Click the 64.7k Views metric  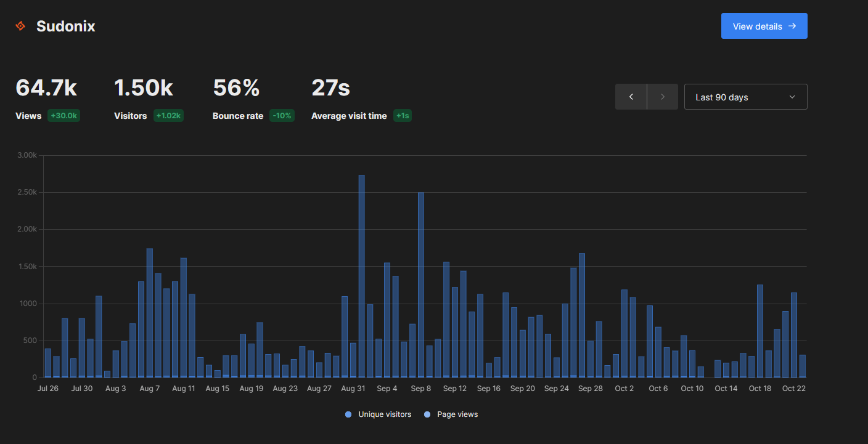click(x=46, y=88)
